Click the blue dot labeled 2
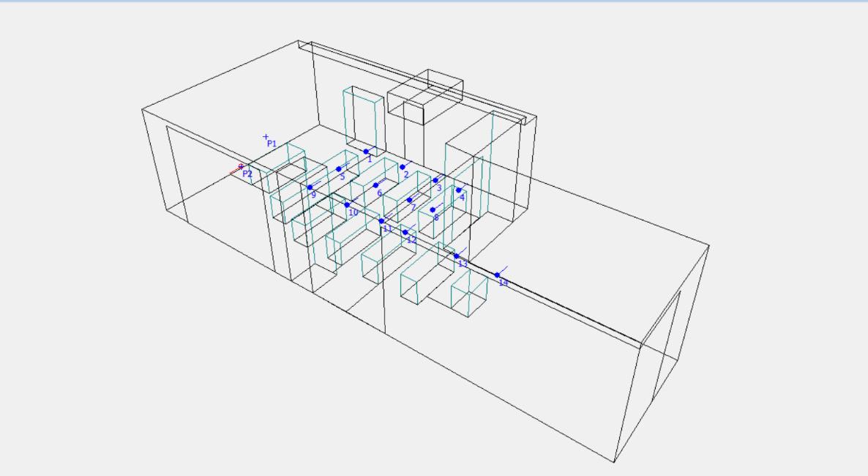This screenshot has width=868, height=476. click(403, 167)
